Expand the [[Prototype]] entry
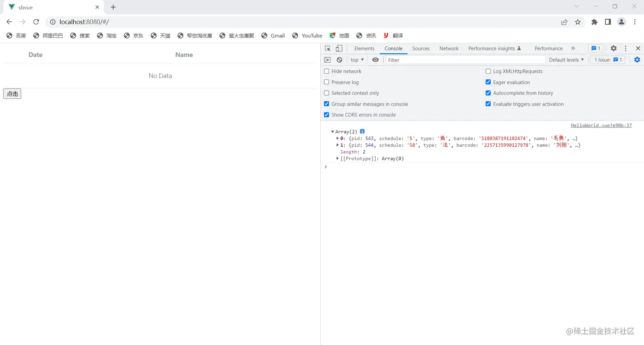 (338, 159)
